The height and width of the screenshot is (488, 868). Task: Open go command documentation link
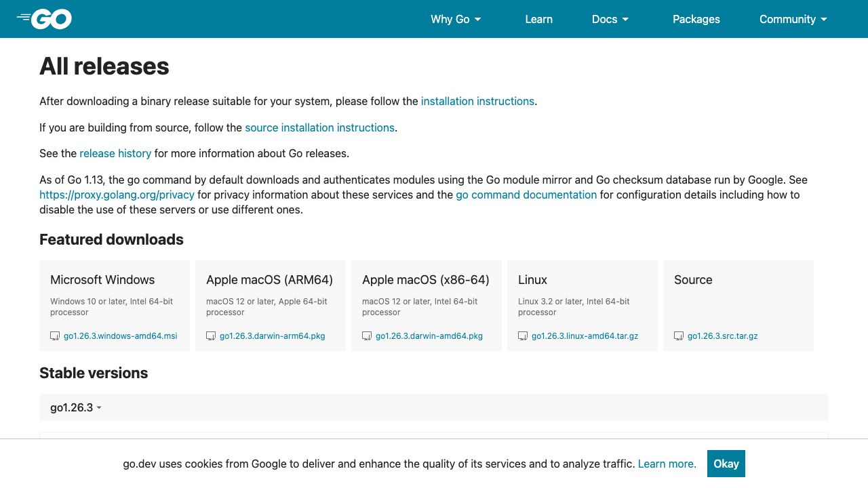[x=526, y=195]
